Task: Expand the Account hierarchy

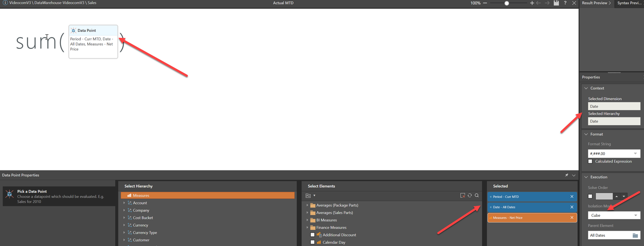Action: [x=124, y=203]
